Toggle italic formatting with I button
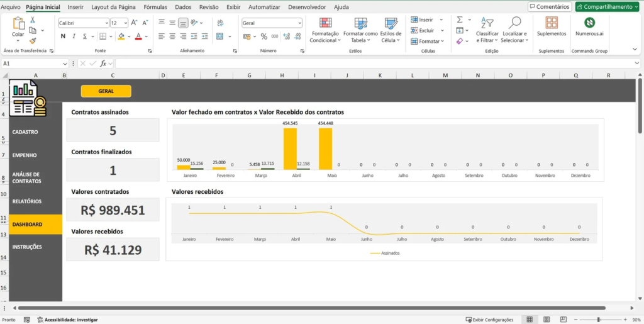Screen dimensions: 644x324 [74, 36]
